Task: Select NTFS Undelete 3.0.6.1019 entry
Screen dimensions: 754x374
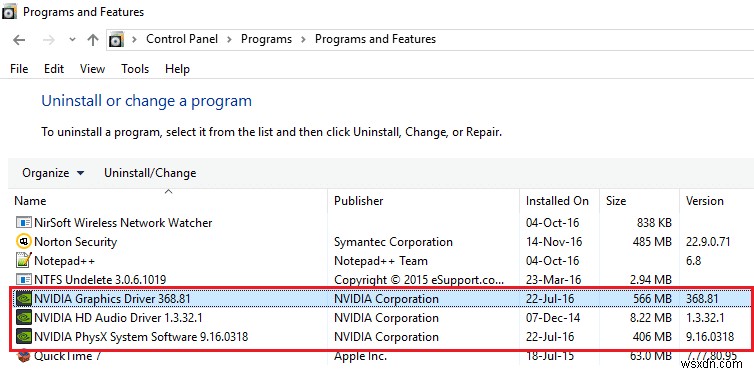Action: point(100,279)
